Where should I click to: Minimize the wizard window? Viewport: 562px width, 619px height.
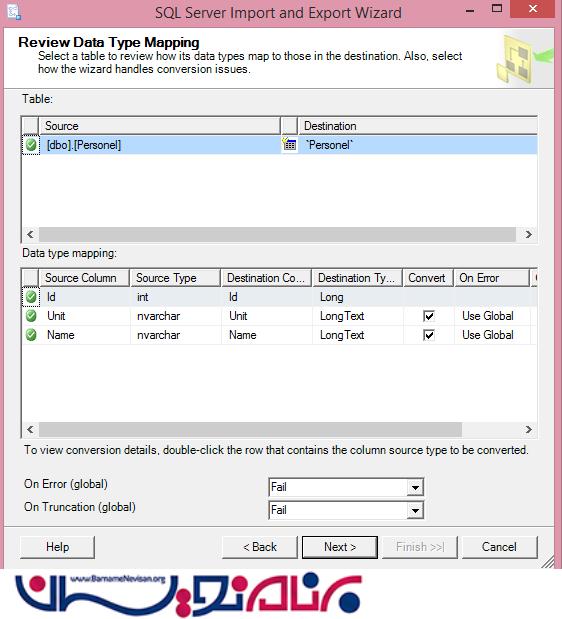pos(470,10)
